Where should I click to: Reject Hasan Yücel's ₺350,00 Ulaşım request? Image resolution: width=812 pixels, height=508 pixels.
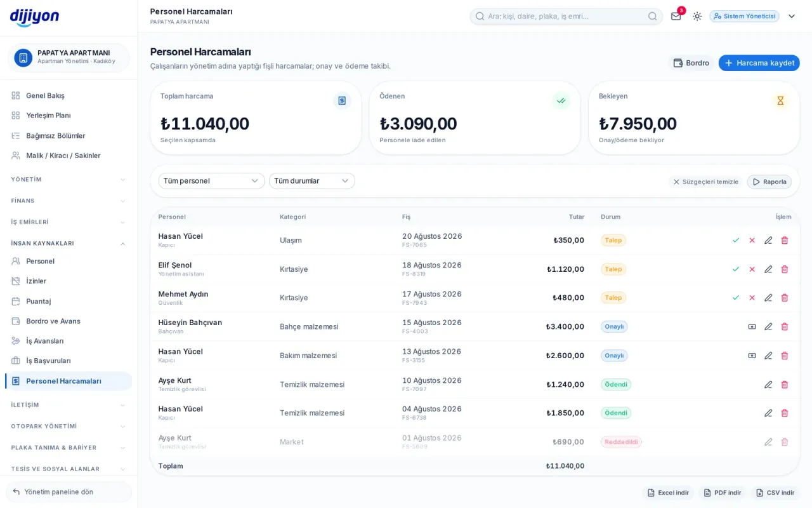coord(752,240)
